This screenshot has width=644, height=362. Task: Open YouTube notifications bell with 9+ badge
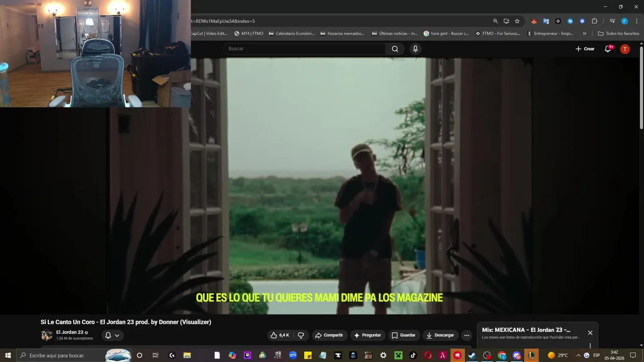coord(608,49)
